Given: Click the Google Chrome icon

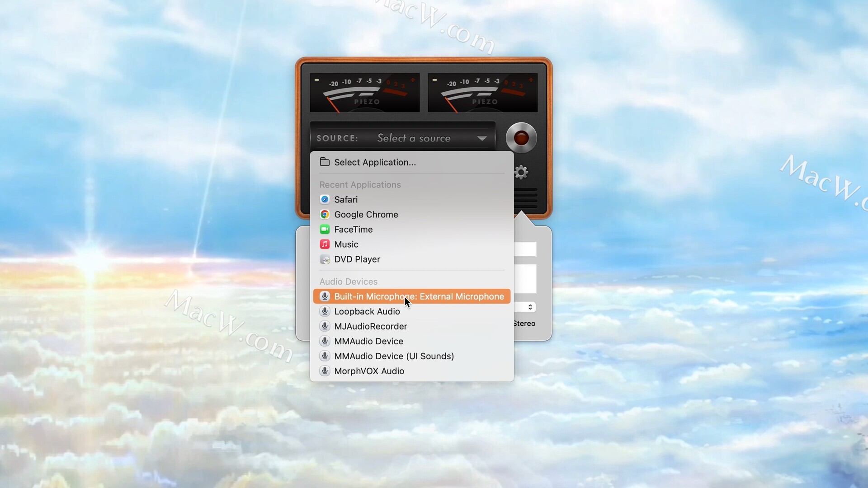Looking at the screenshot, I should (325, 214).
